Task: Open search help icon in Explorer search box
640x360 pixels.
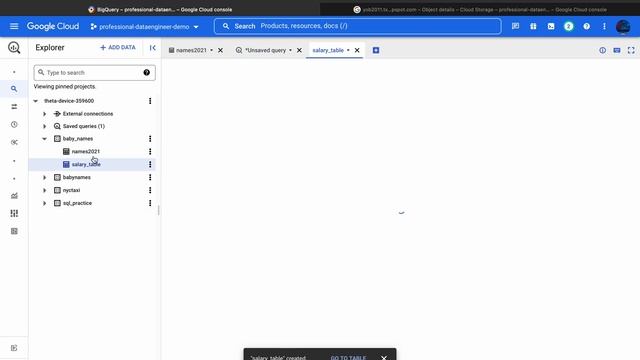Action: pyautogui.click(x=147, y=73)
